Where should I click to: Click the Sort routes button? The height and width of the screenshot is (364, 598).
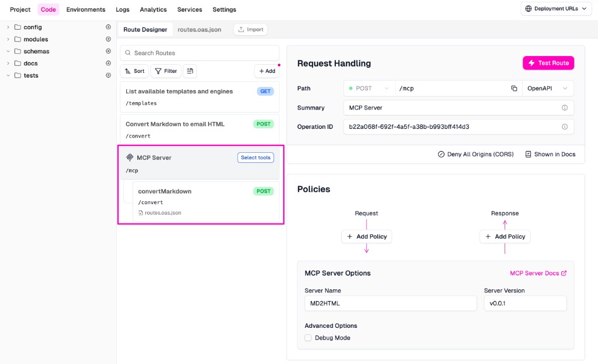click(134, 71)
